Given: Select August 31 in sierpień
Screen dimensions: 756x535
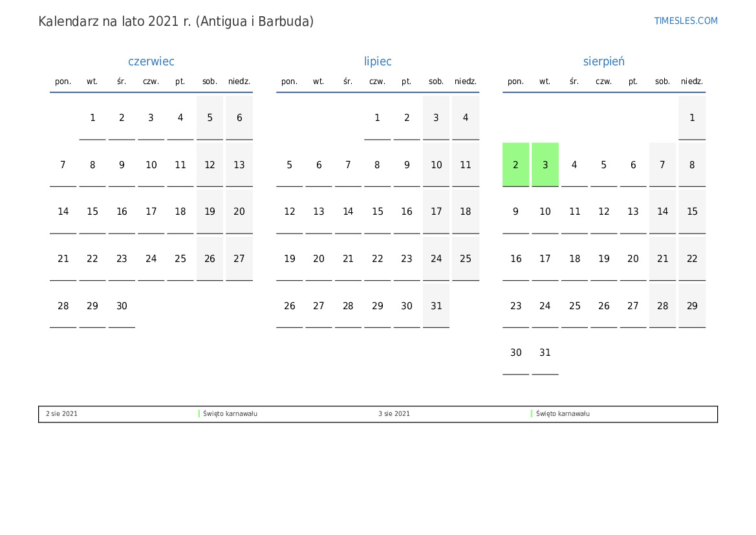Looking at the screenshot, I should (545, 353).
